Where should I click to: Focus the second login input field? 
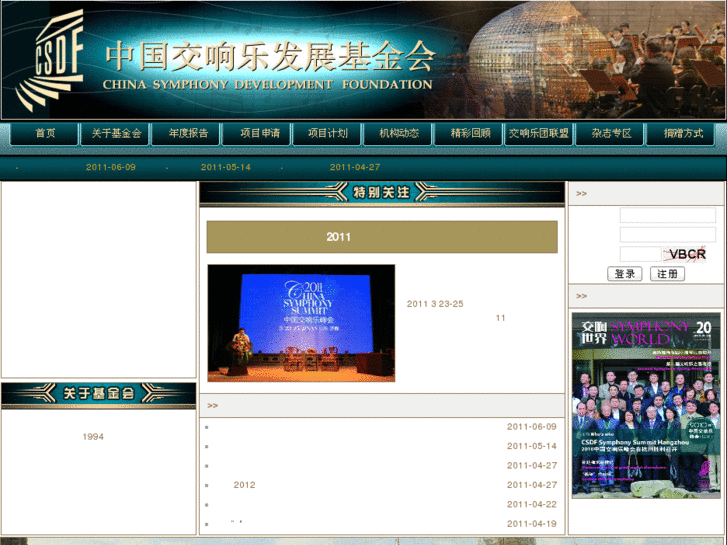[668, 235]
